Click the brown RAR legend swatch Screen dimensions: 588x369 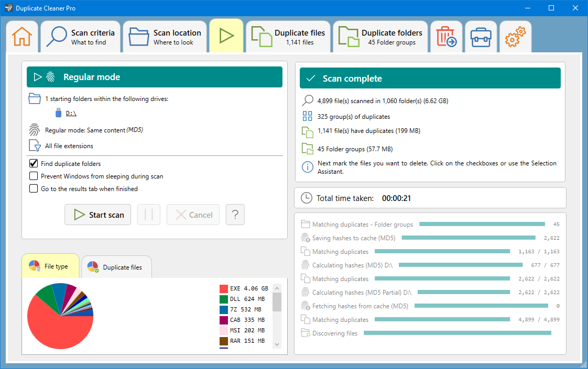coord(224,341)
